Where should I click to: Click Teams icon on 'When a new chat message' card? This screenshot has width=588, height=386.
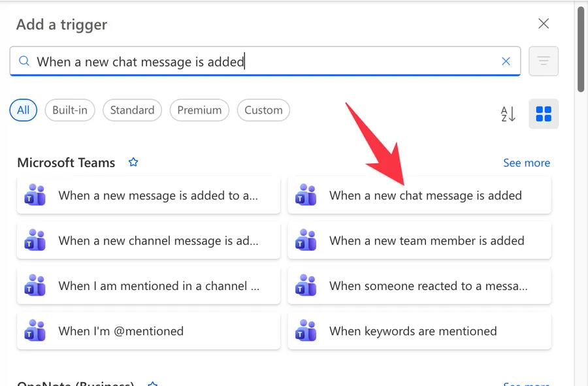(x=306, y=195)
